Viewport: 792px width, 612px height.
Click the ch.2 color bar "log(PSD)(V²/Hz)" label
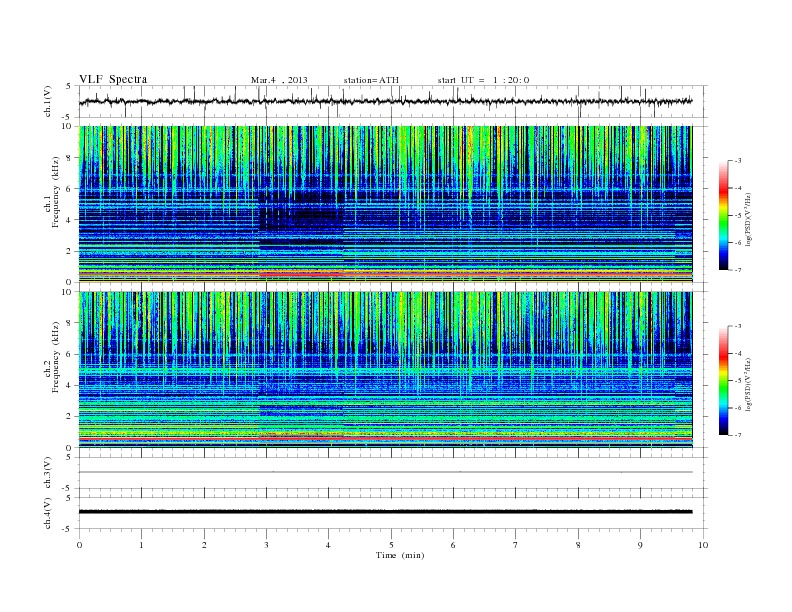[748, 384]
